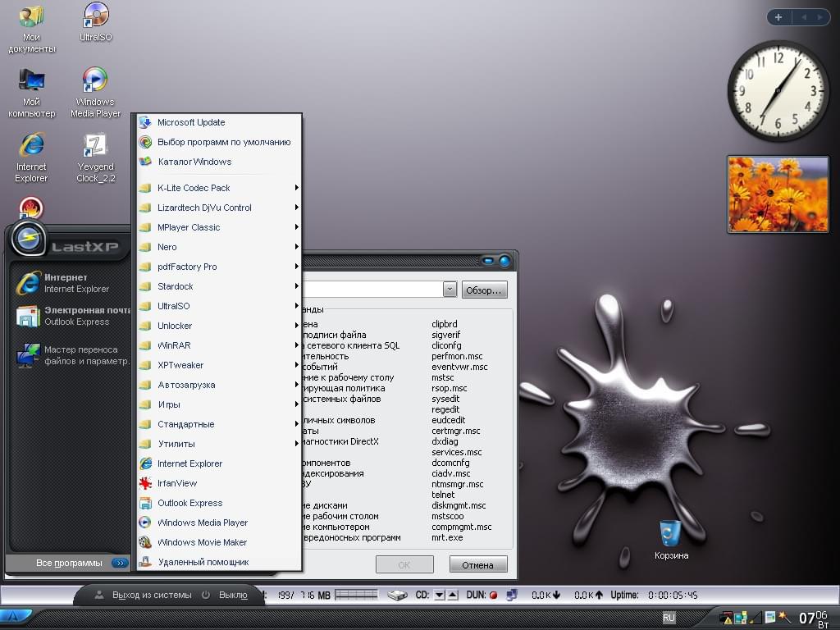This screenshot has width=840, height=630.
Task: Launch Windows Movie Maker from programs menu
Action: (219, 543)
